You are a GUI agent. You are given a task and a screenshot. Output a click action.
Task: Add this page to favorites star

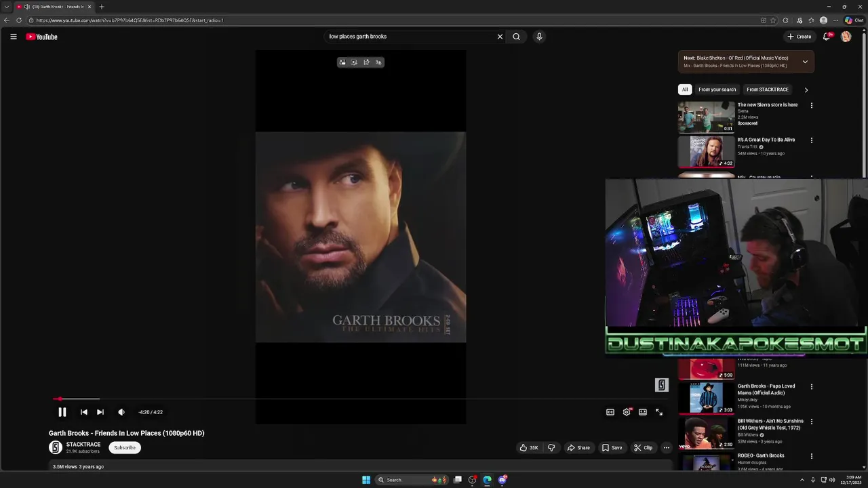(773, 20)
